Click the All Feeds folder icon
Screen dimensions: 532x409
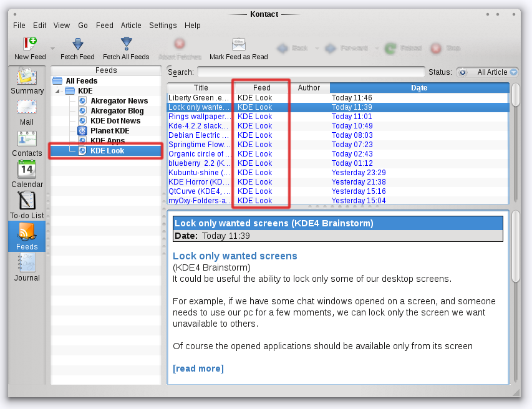tap(57, 80)
